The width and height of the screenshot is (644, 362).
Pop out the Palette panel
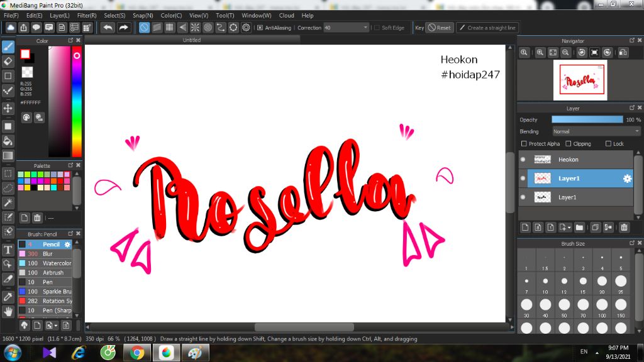point(70,165)
